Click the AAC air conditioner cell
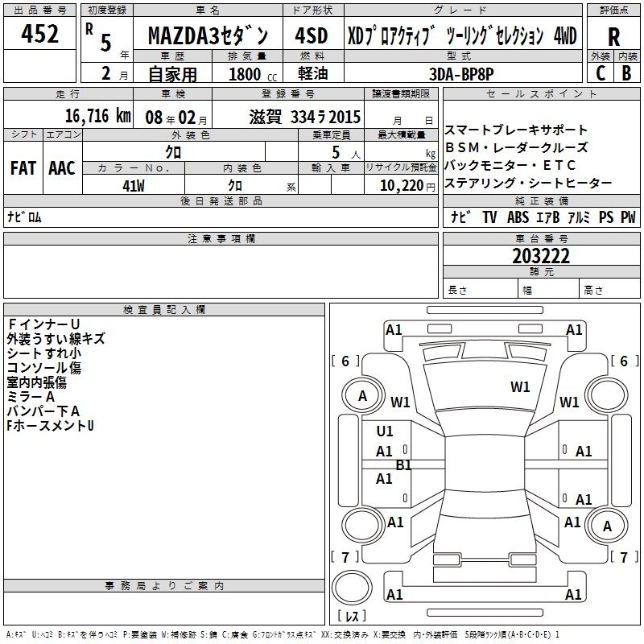Viewport: 644px width, 644px height. (62, 167)
